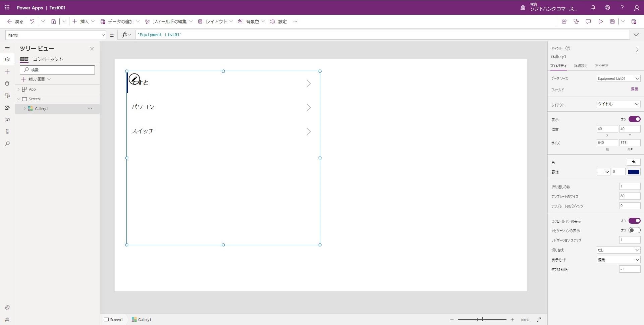Image resolution: width=644 pixels, height=325 pixels.
Task: Open the 切り替え dropdown
Action: pyautogui.click(x=618, y=250)
